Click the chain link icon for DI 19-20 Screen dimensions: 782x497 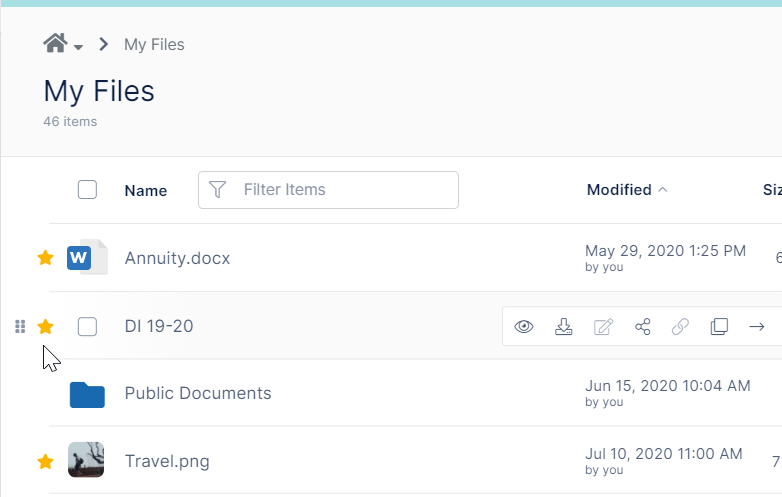[680, 326]
